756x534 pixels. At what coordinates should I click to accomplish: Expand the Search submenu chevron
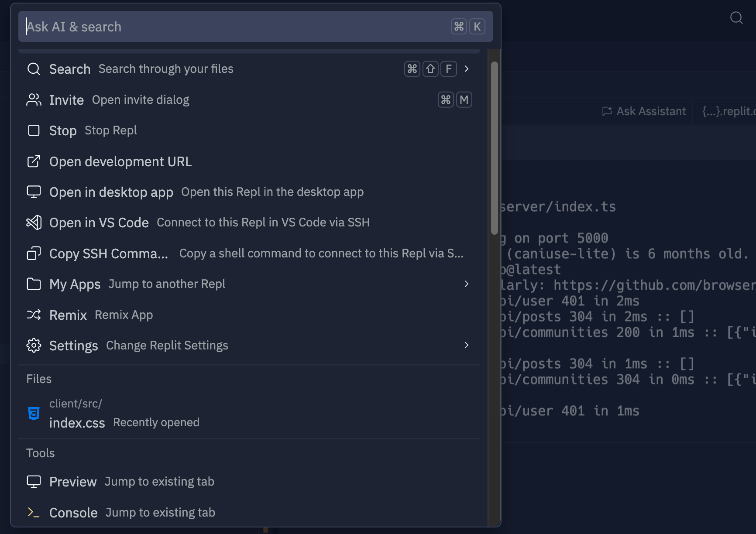coord(467,69)
